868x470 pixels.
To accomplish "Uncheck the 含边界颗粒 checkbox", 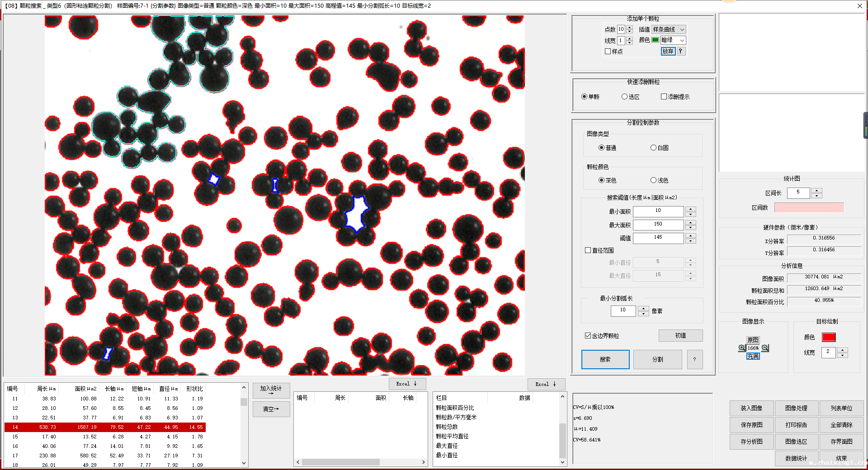I will [588, 336].
